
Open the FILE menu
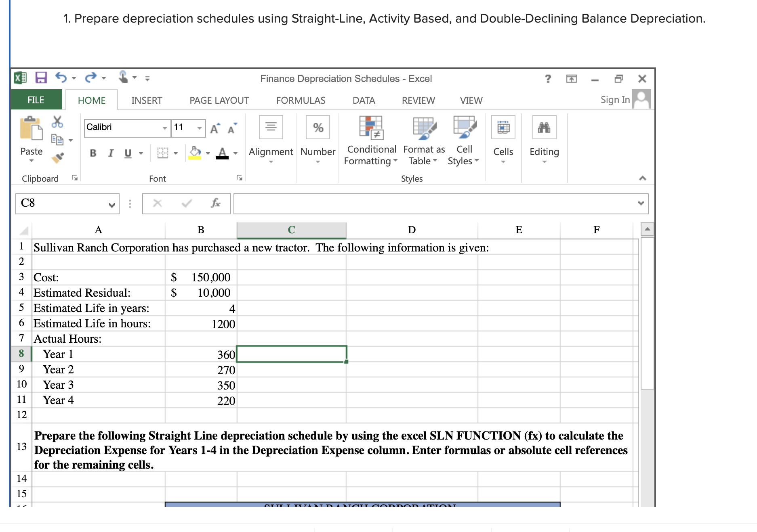pyautogui.click(x=36, y=99)
